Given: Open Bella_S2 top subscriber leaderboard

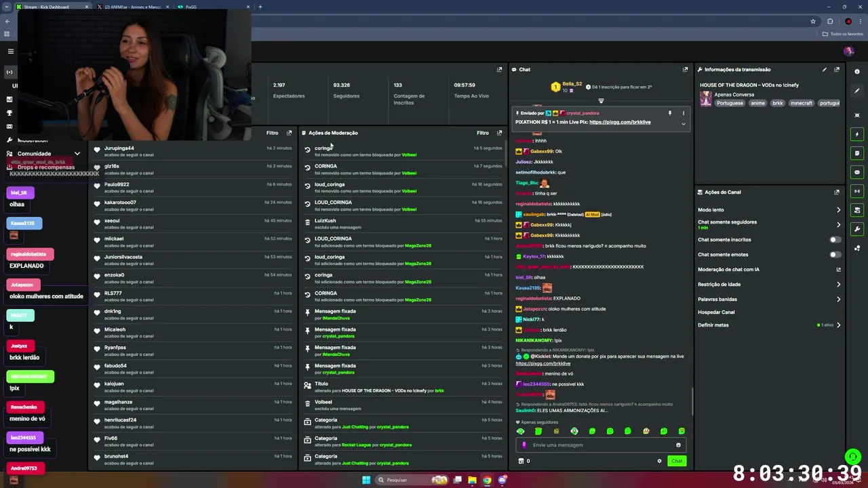Looking at the screenshot, I should pos(566,87).
